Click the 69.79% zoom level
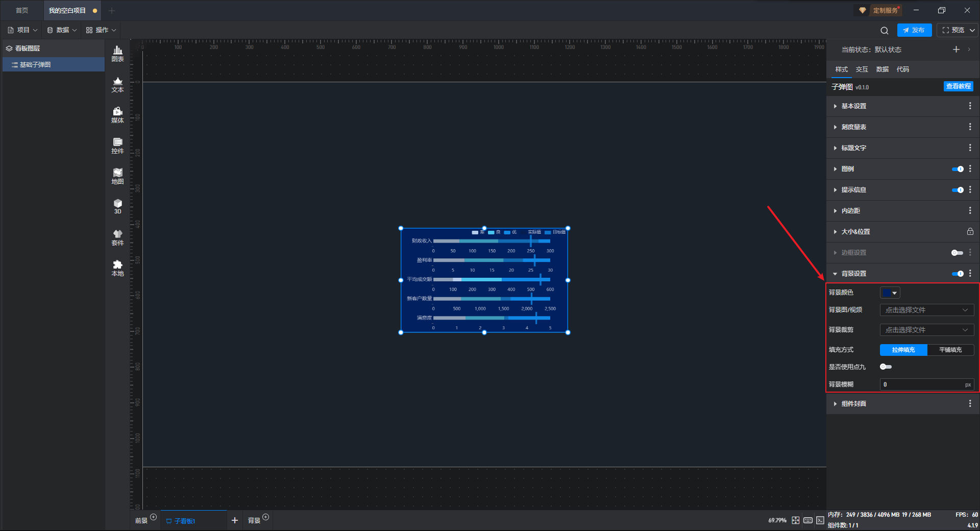Screen dimensions: 980x531 click(x=777, y=520)
